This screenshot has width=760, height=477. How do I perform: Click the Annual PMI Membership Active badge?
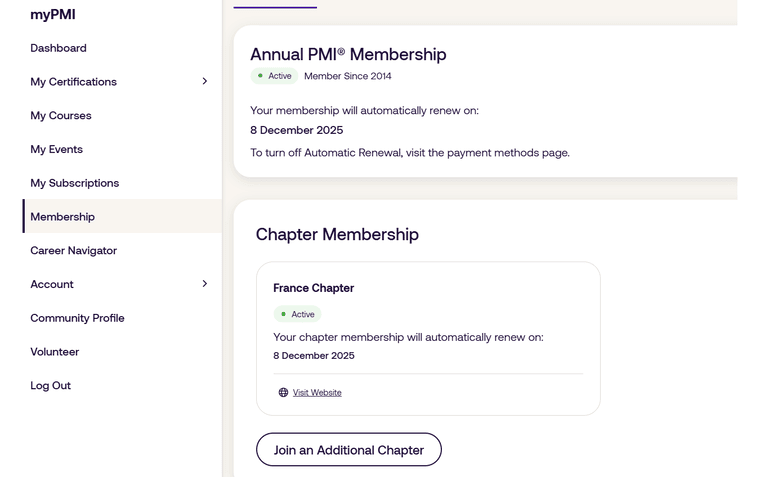coord(274,76)
